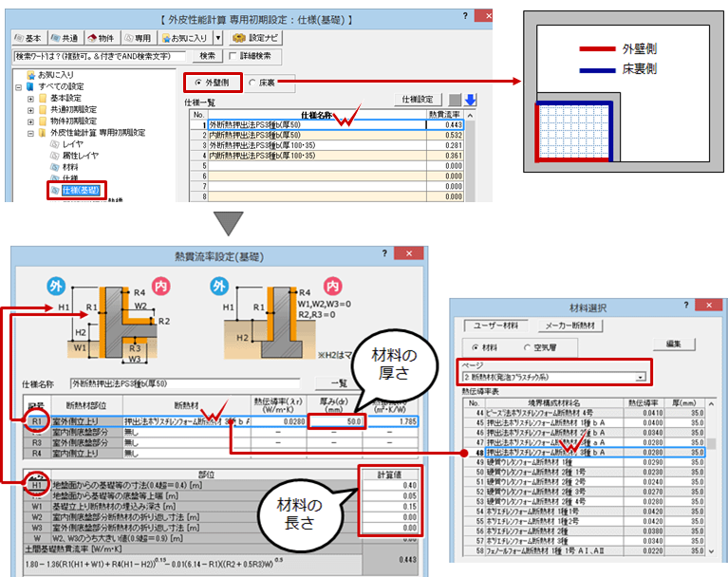The height and width of the screenshot is (577, 728).
Task: Expand the 基本設定 folder node
Action: click(x=30, y=99)
